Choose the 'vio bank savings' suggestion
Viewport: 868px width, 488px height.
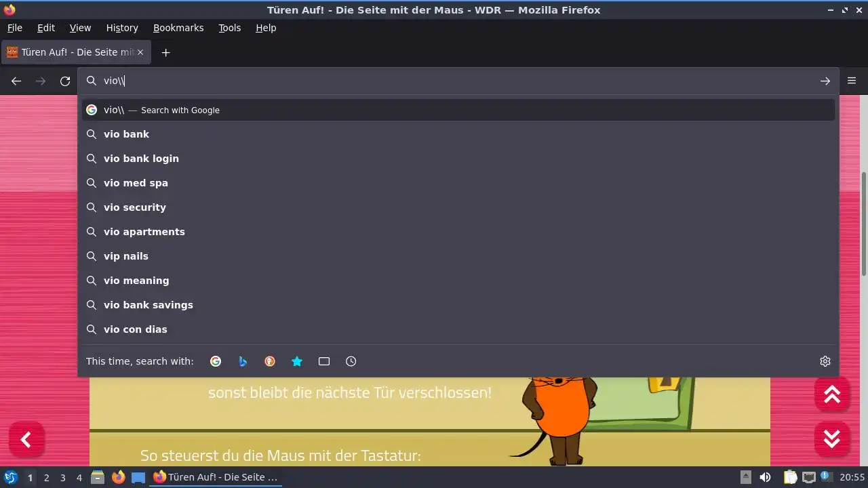pos(458,305)
